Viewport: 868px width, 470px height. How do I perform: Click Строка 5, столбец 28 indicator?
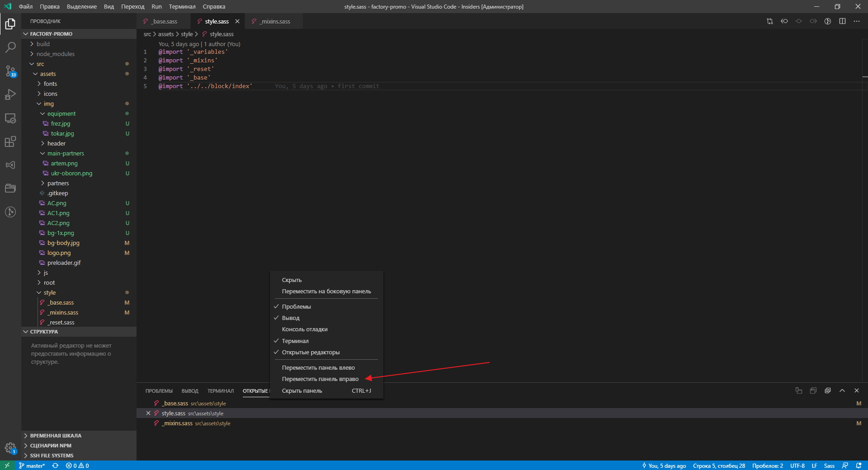(719, 465)
